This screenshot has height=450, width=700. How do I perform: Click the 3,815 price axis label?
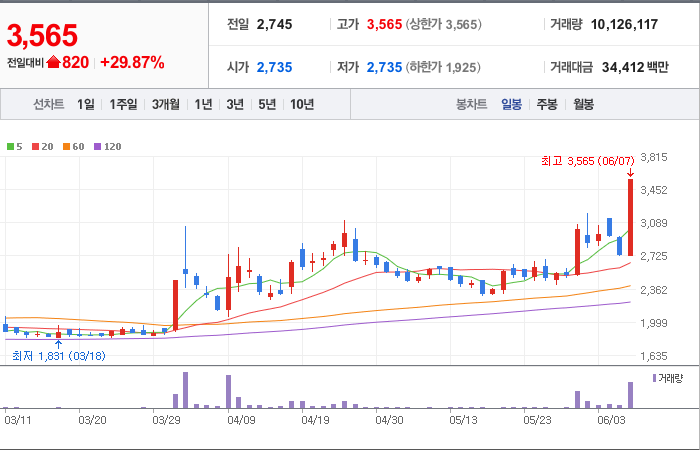pyautogui.click(x=654, y=157)
